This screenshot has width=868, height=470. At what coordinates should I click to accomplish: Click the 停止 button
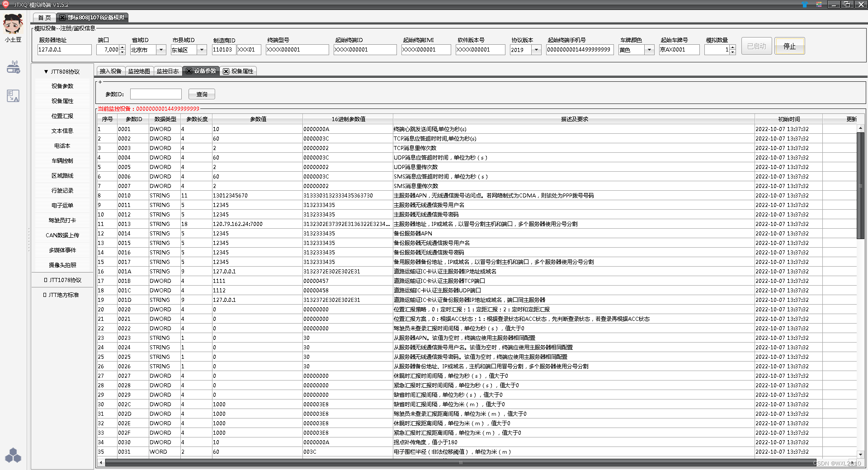[789, 46]
